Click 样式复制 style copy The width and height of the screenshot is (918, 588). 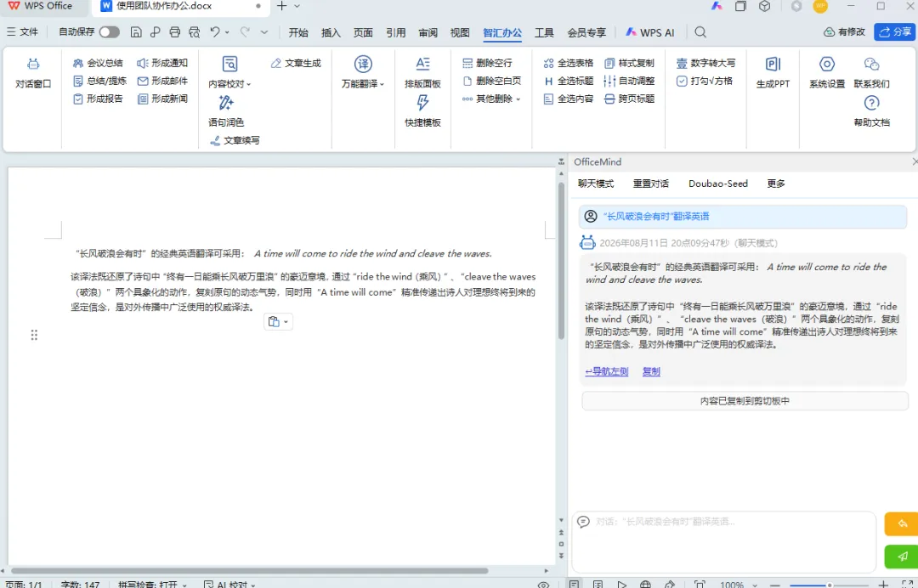[x=629, y=63]
